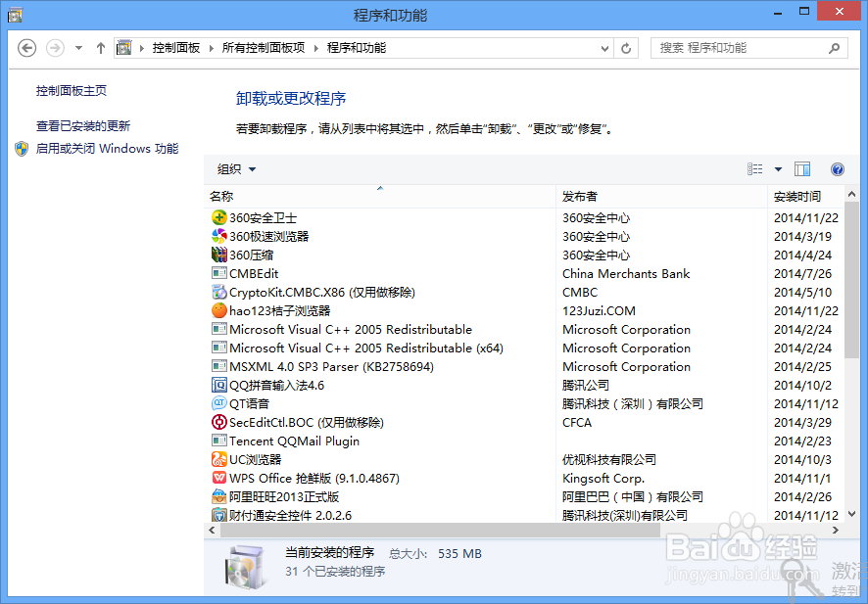The height and width of the screenshot is (604, 868).
Task: Select the 360极速浏览器 icon
Action: (x=219, y=236)
